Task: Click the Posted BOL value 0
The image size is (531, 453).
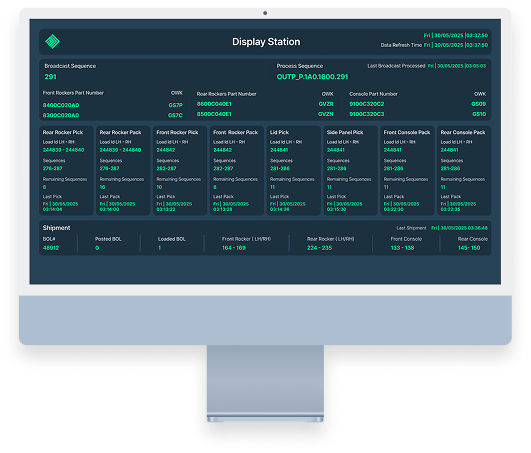Action: click(x=97, y=248)
